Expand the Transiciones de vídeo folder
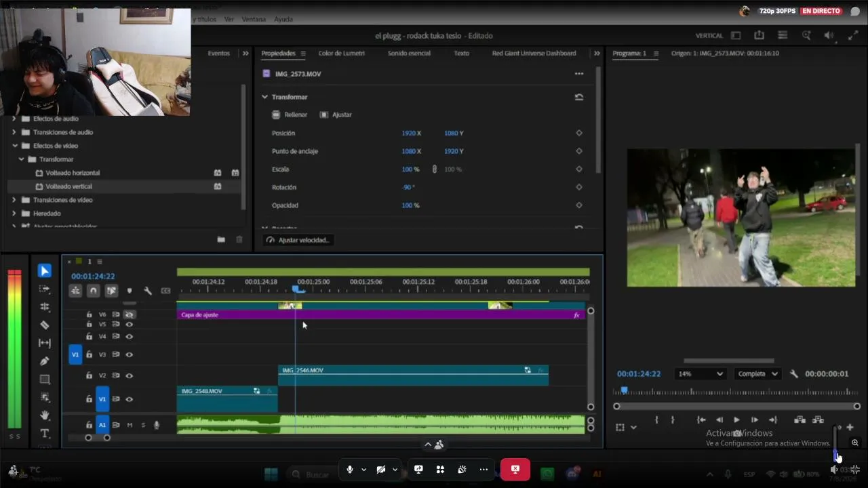Image resolution: width=868 pixels, height=488 pixels. 14,200
